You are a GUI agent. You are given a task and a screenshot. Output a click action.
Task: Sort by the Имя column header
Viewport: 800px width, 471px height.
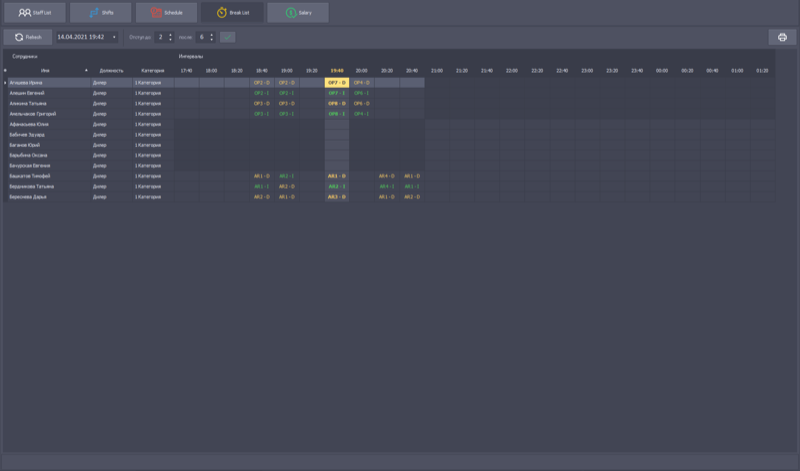point(45,70)
